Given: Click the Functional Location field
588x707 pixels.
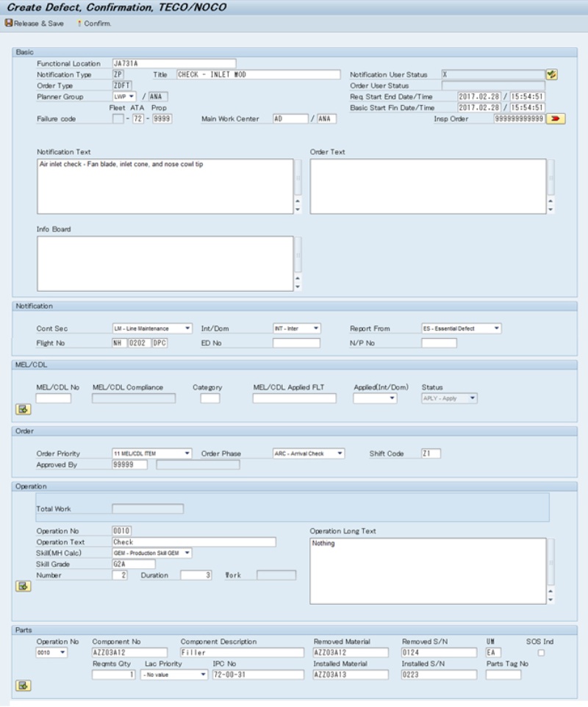Looking at the screenshot, I should [x=173, y=64].
